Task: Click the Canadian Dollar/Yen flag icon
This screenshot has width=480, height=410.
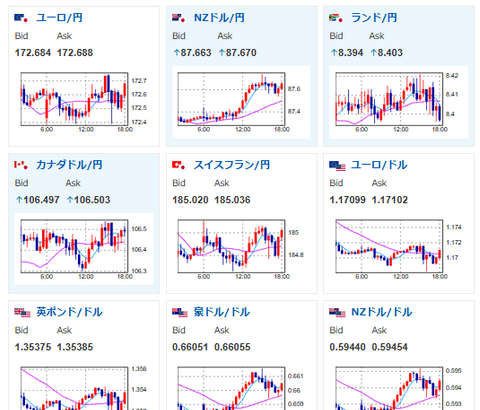Action: [22, 165]
